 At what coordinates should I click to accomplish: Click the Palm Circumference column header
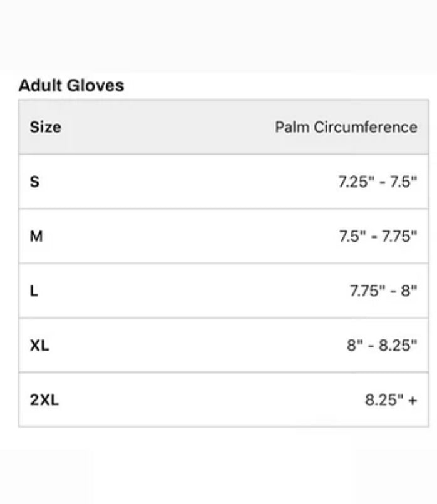tap(346, 127)
